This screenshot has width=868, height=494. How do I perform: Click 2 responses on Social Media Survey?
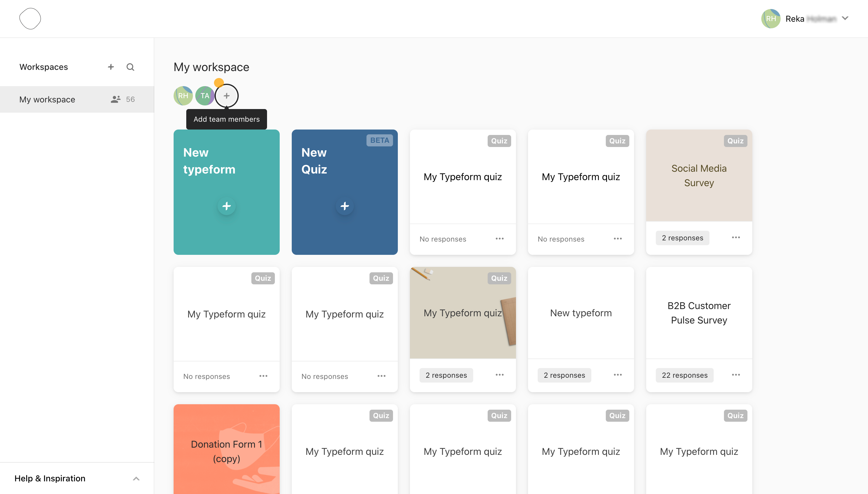coord(682,238)
